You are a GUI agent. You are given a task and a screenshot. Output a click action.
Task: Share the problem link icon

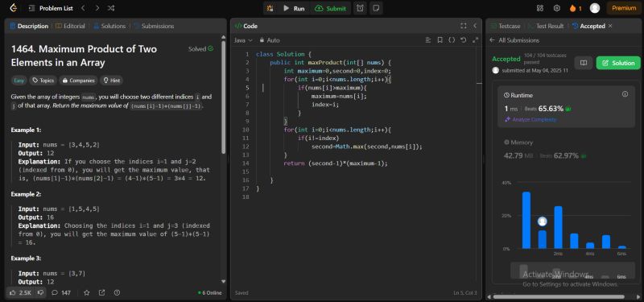click(102, 292)
